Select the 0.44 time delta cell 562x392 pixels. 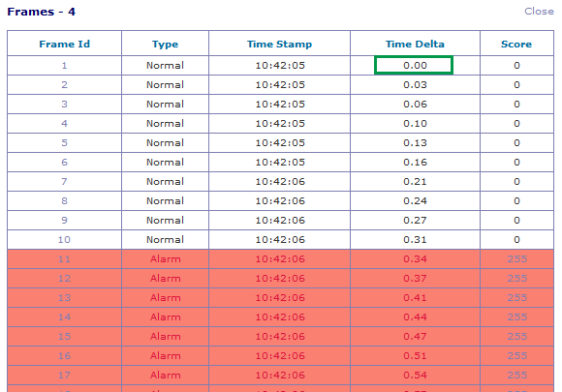pos(415,317)
